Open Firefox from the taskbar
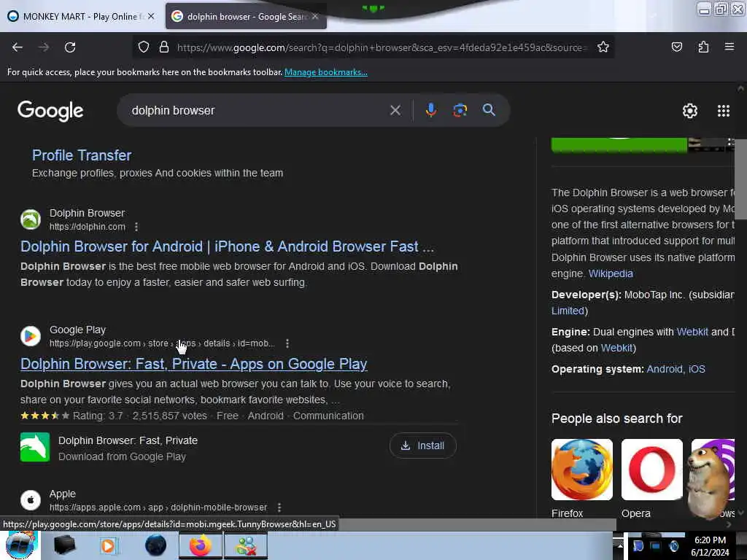The image size is (747, 560). 200,545
